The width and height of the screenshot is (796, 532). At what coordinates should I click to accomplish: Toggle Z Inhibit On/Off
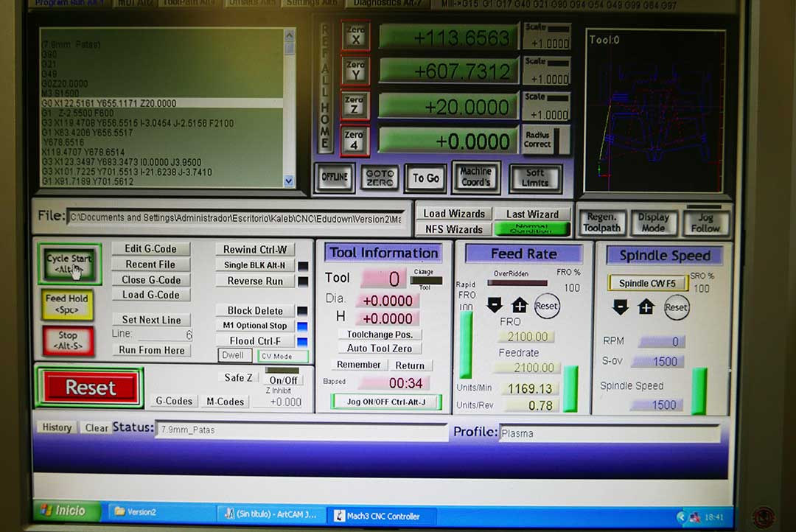(x=283, y=380)
